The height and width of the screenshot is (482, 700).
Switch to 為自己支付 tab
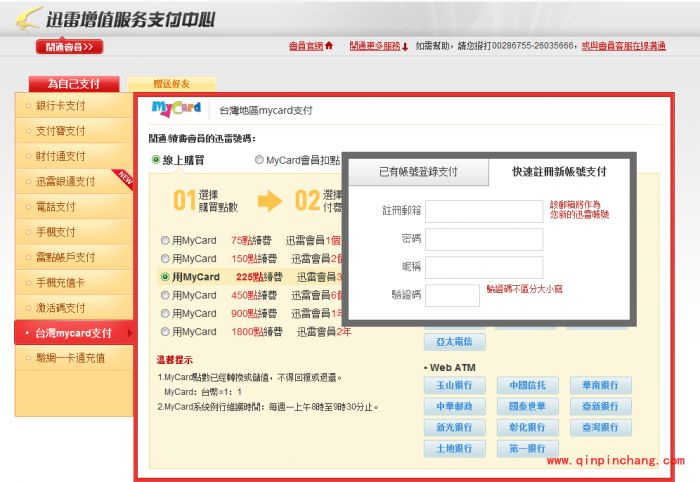pos(74,84)
